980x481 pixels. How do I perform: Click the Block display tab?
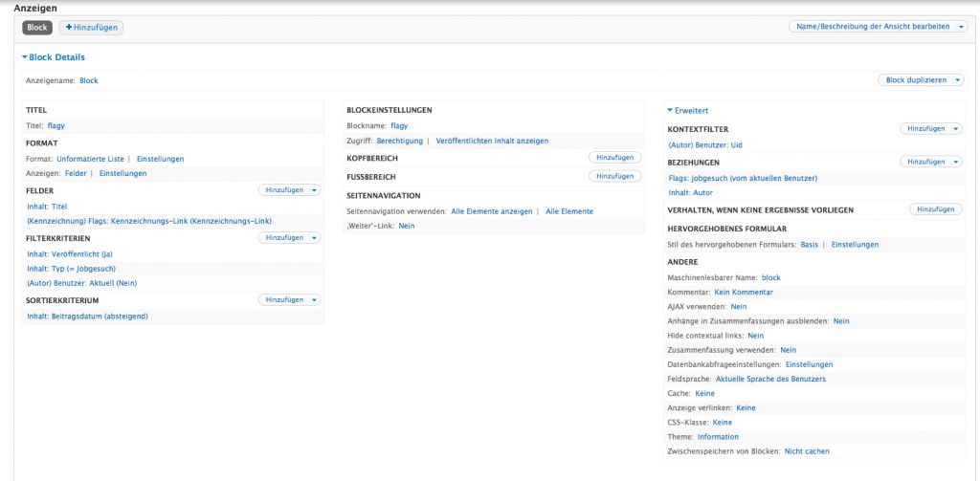[x=37, y=28]
